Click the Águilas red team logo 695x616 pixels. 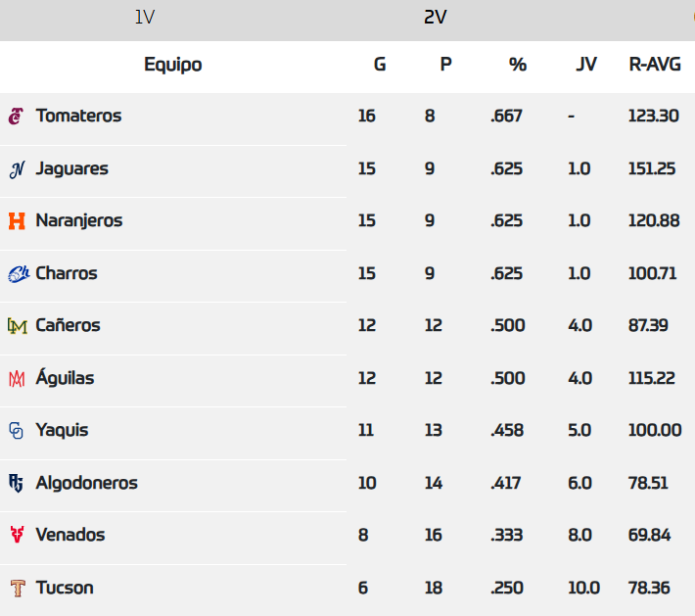16,379
